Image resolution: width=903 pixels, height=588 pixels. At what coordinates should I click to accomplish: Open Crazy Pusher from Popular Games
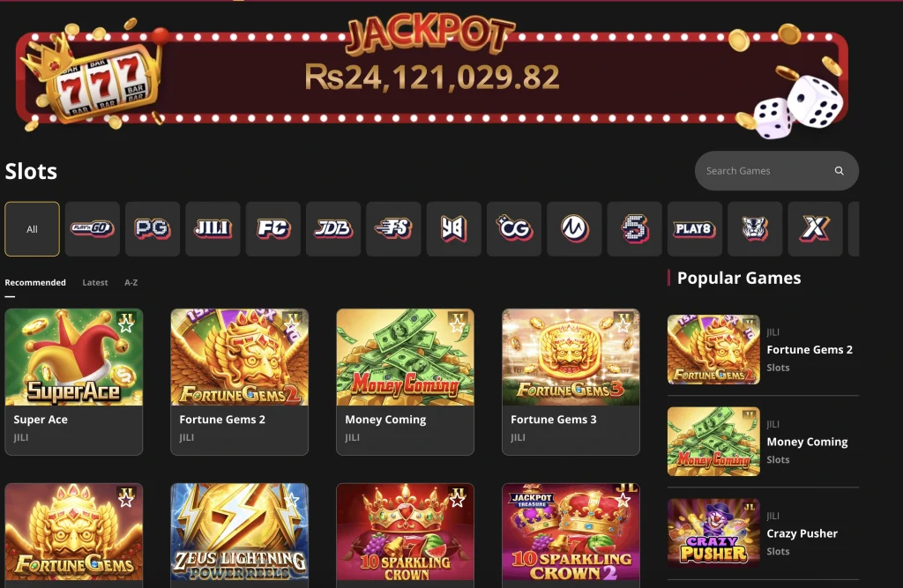click(x=763, y=533)
